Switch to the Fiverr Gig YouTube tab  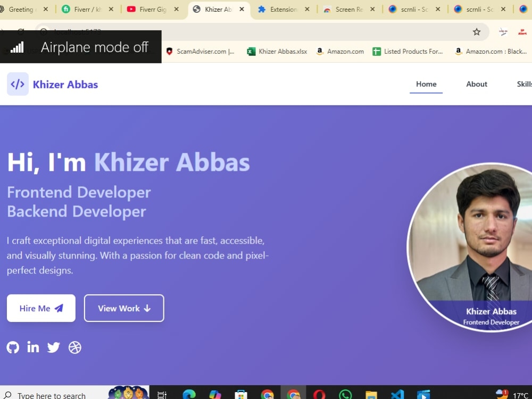(x=152, y=9)
